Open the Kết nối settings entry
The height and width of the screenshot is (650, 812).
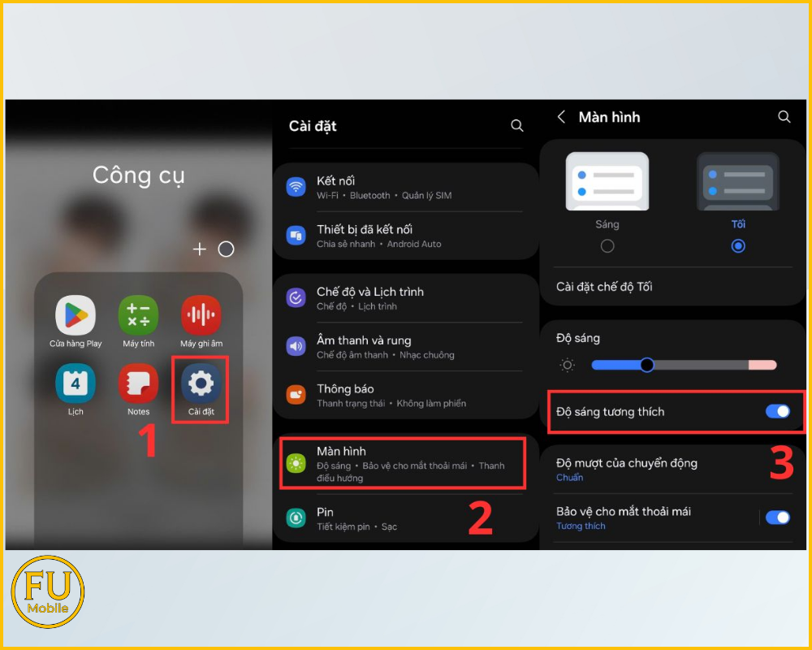(402, 188)
